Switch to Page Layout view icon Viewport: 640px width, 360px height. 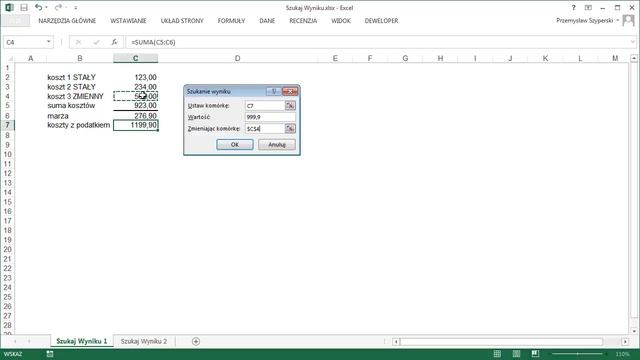(x=516, y=354)
